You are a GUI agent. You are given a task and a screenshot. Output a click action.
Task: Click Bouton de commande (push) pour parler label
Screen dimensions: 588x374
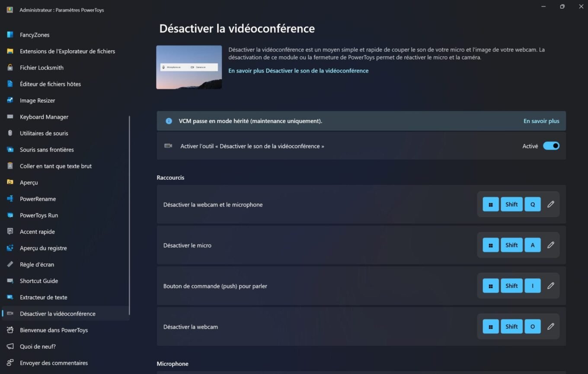click(215, 286)
